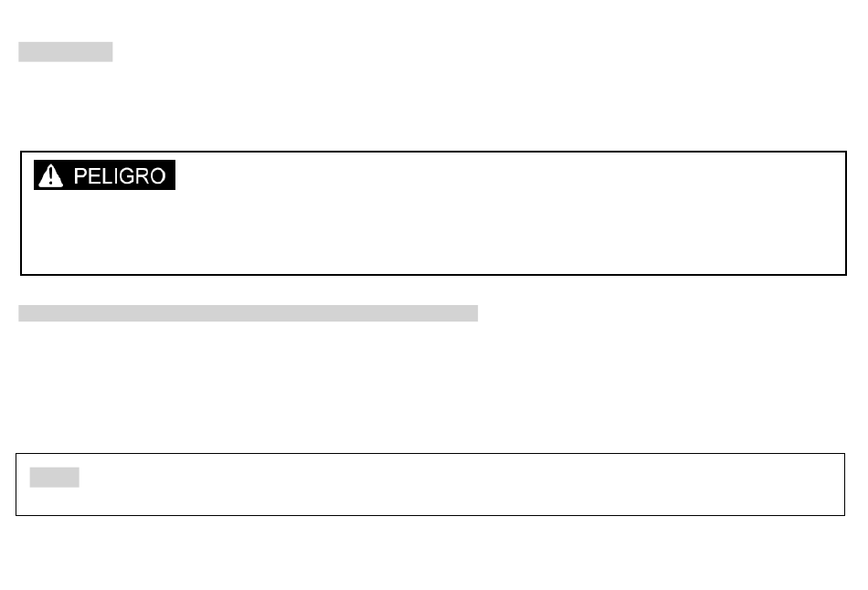Viewport: 868px width, 590px height.
Task: Click the small gray label in bottom box
Action: 54,478
